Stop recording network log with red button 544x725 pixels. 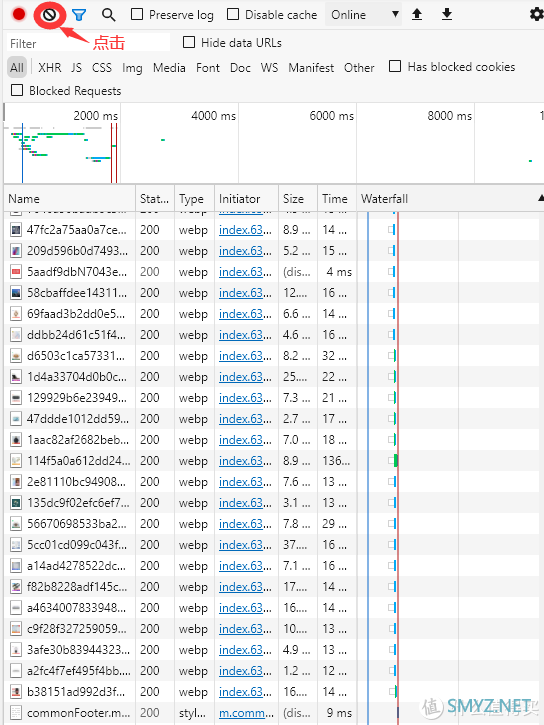[x=19, y=14]
